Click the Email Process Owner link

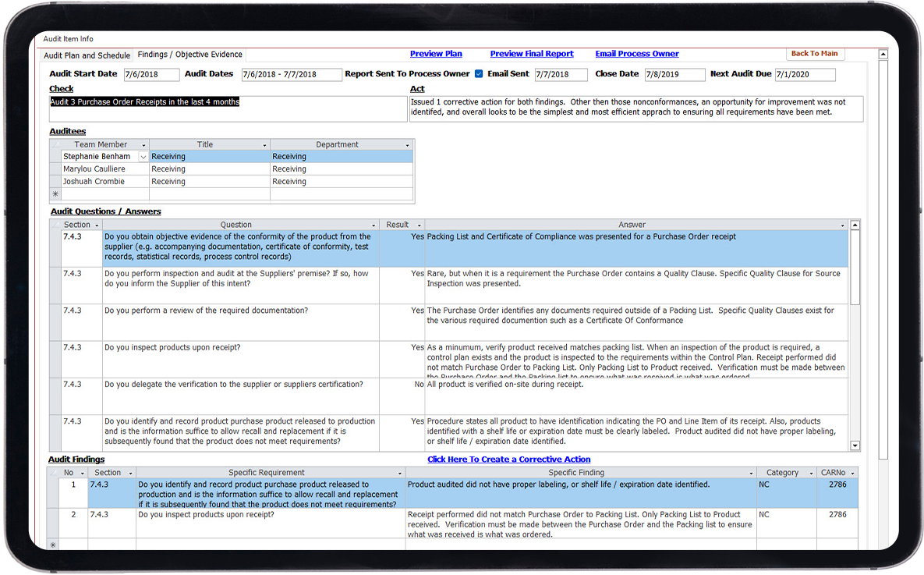[x=637, y=54]
